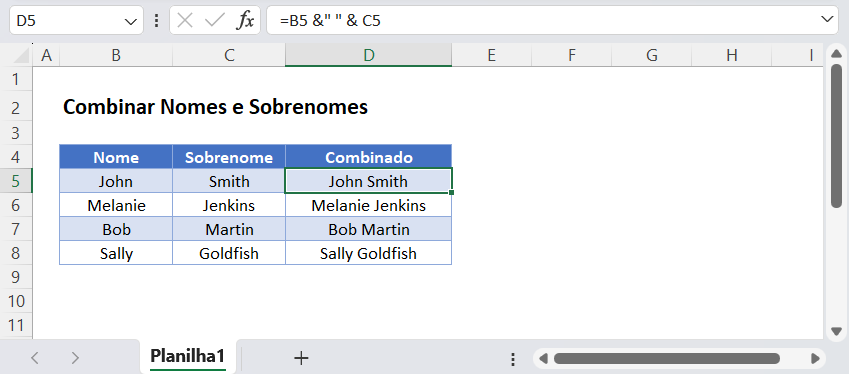Click the formula bar options dots
This screenshot has height=374, width=849.
(157, 21)
